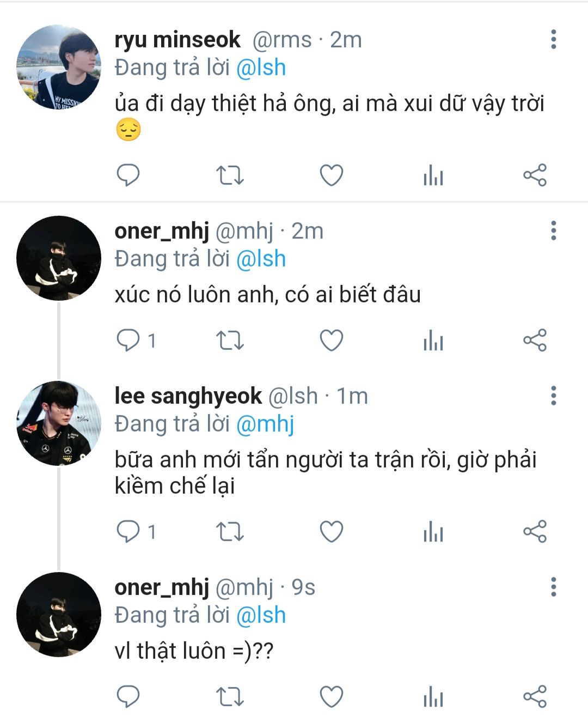Image resolution: width=588 pixels, height=722 pixels.
Task: Open the @lsh mention in ryu minseok's tweet
Action: pos(261,68)
